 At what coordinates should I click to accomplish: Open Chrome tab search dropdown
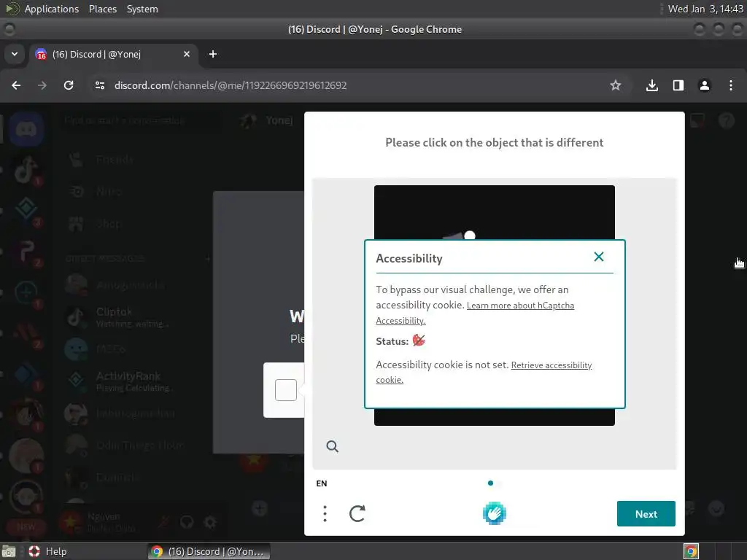point(15,54)
